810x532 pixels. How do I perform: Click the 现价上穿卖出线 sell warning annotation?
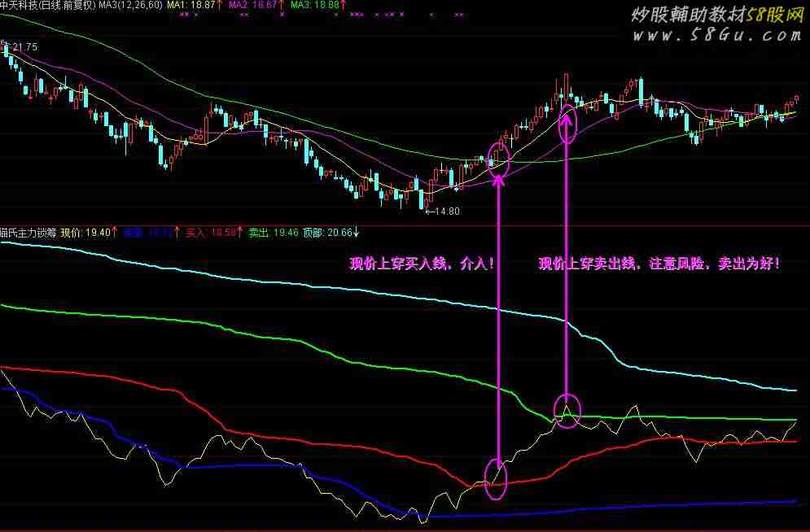pos(659,264)
